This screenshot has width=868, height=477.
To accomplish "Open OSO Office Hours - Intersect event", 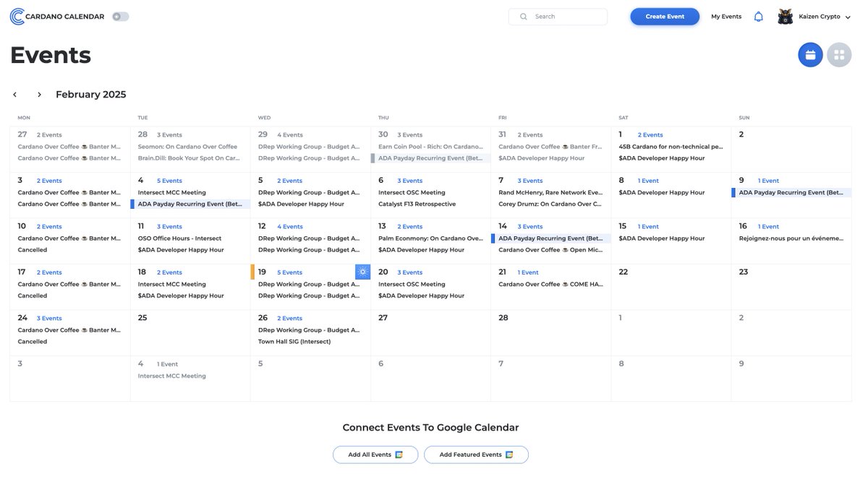I will coord(179,239).
